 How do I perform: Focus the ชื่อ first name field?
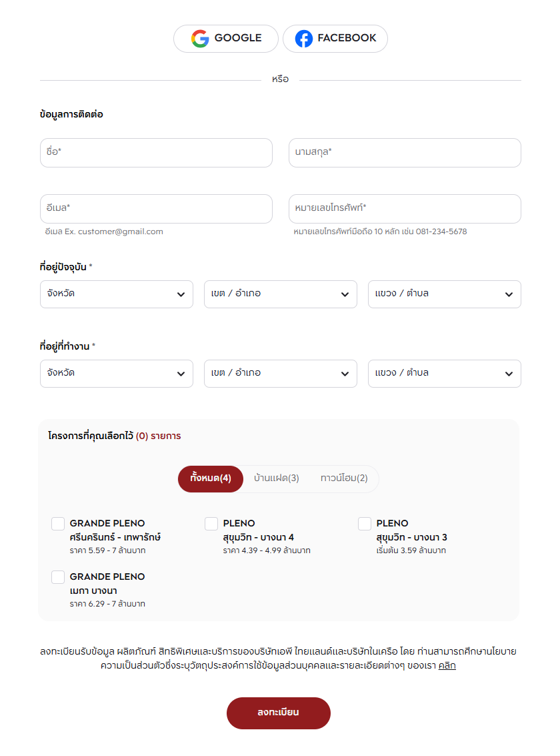click(x=156, y=153)
